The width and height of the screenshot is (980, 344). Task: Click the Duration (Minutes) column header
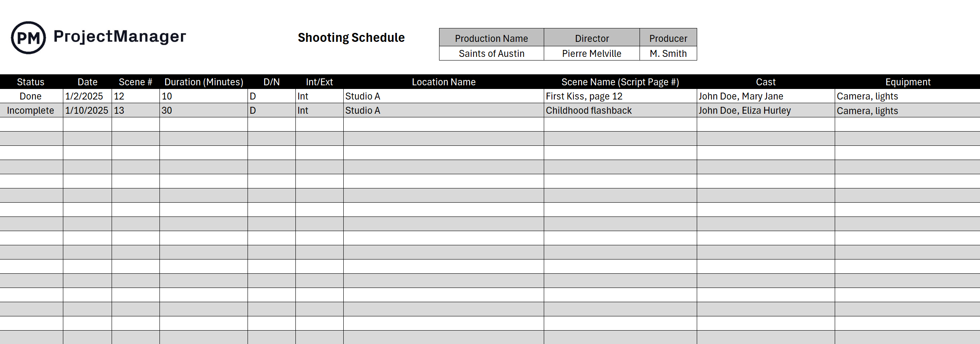204,82
